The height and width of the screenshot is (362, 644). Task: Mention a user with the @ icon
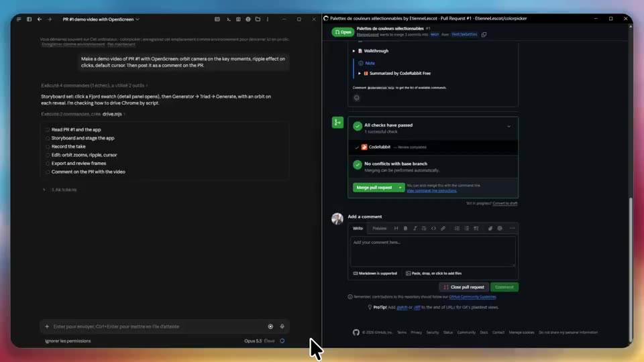click(499, 228)
